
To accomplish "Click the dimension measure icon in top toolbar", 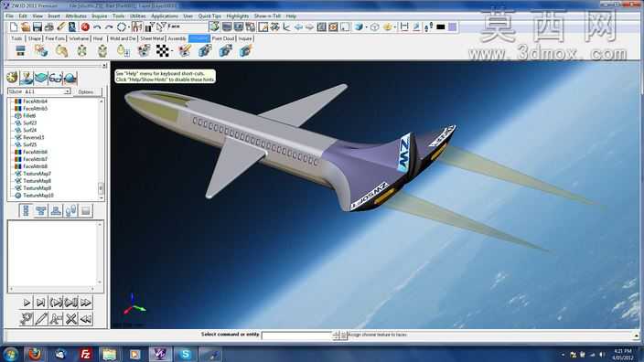I will 404,27.
